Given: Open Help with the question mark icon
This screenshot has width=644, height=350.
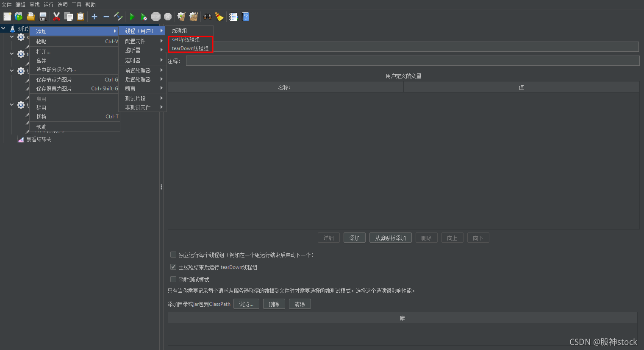Looking at the screenshot, I should point(245,17).
